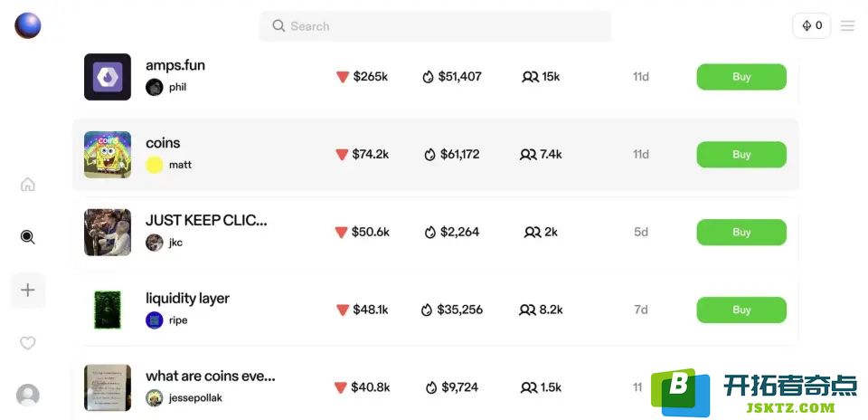This screenshot has width=868, height=420.
Task: Open the hamburger menu icon
Action: point(847,25)
